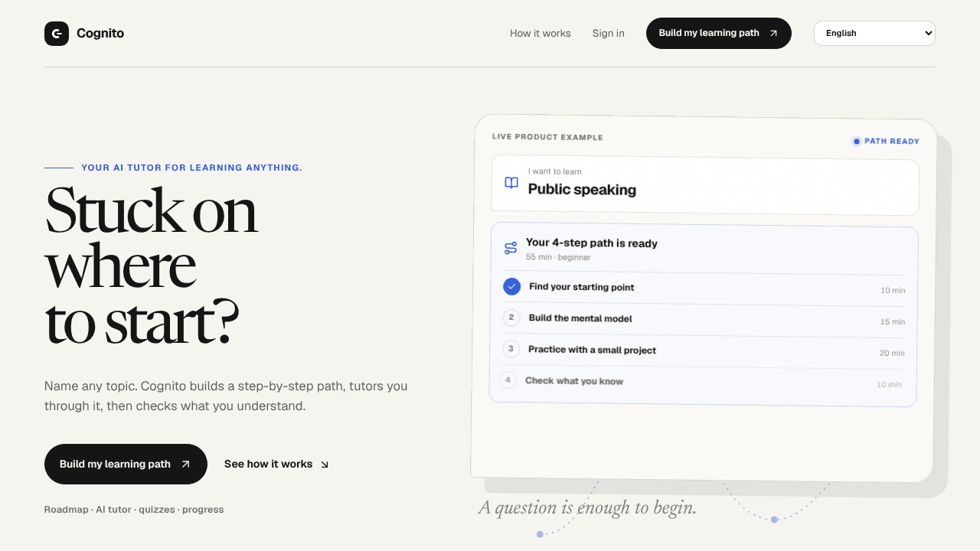
Task: Click the arrow icon in hero Build button
Action: point(185,465)
